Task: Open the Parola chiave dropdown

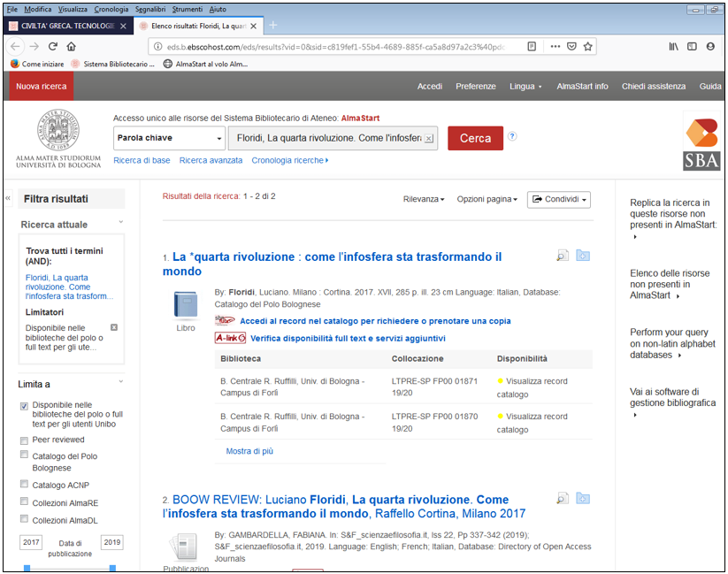Action: click(x=170, y=138)
